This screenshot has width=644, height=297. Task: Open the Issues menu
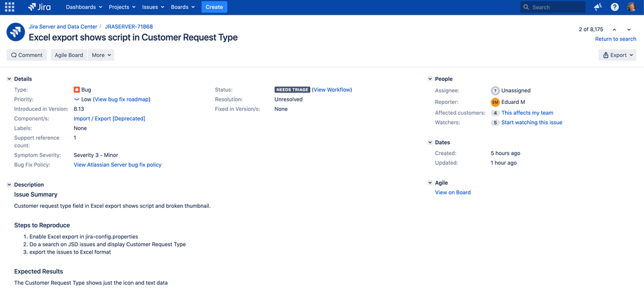(153, 7)
